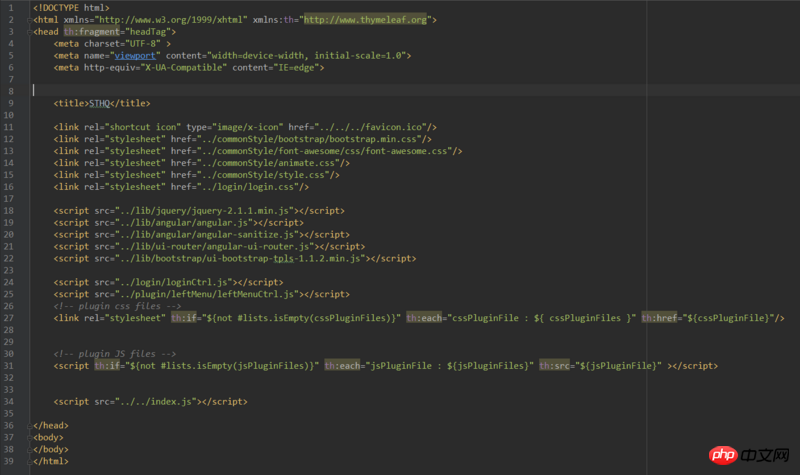Toggle fold marker beside opening <body> tag
This screenshot has height=475, width=800.
point(30,438)
